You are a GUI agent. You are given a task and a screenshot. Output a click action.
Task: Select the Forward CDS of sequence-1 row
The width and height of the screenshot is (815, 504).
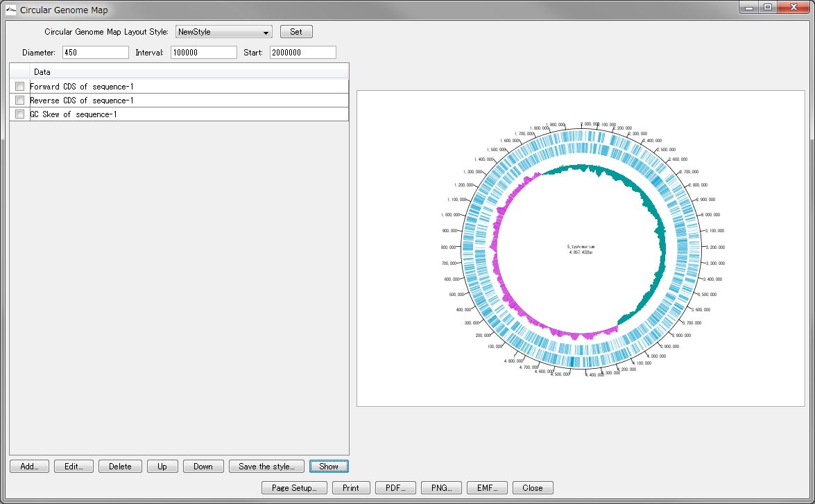(x=179, y=86)
